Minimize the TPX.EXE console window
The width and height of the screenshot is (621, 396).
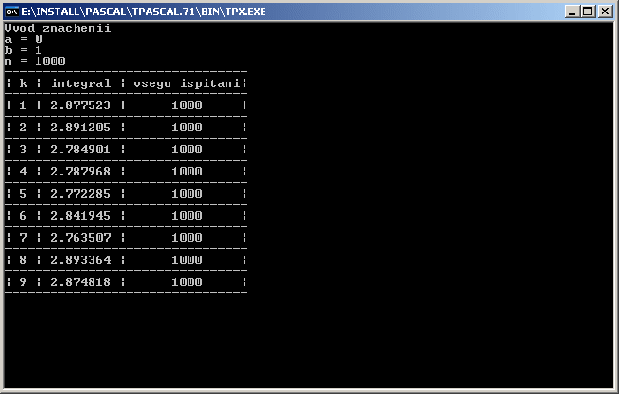pyautogui.click(x=571, y=11)
